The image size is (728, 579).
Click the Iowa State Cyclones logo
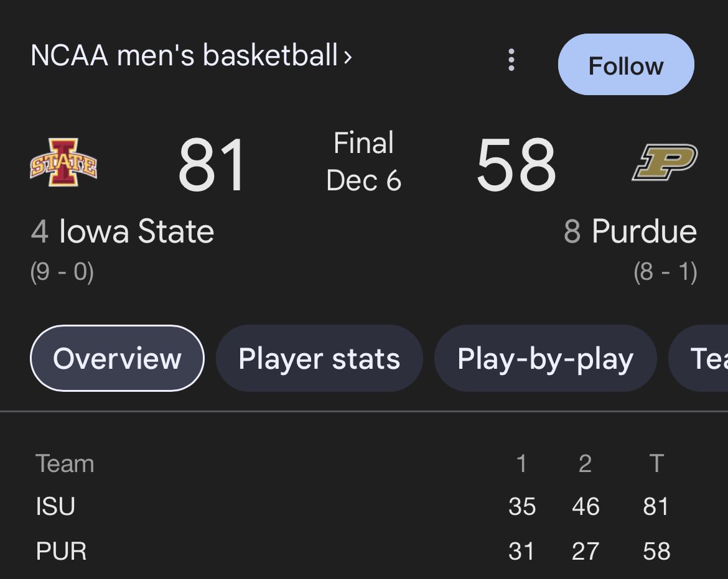(63, 162)
